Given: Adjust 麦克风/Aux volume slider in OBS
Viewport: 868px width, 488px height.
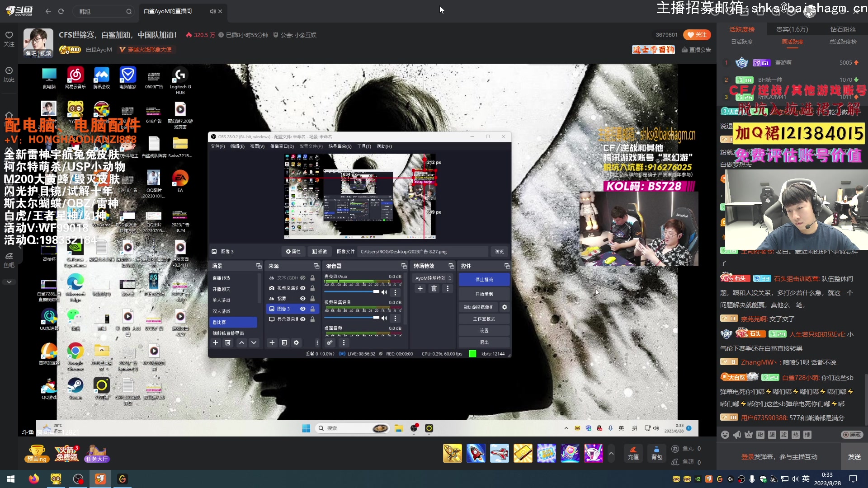Looking at the screenshot, I should [352, 292].
